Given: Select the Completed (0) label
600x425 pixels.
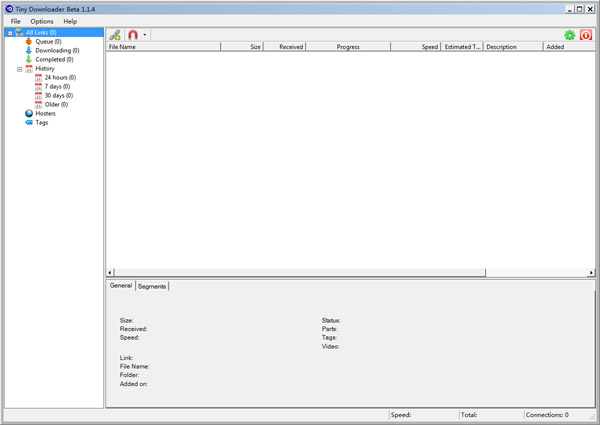Looking at the screenshot, I should (x=54, y=59).
